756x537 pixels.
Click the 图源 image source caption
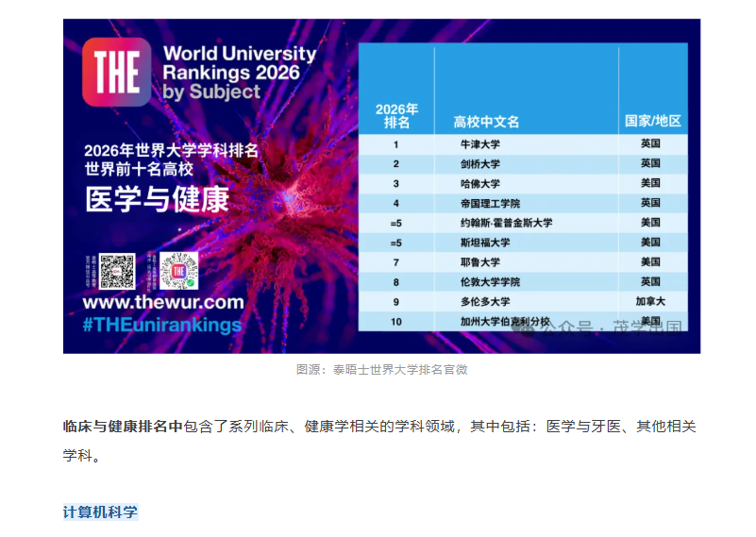coord(381,370)
